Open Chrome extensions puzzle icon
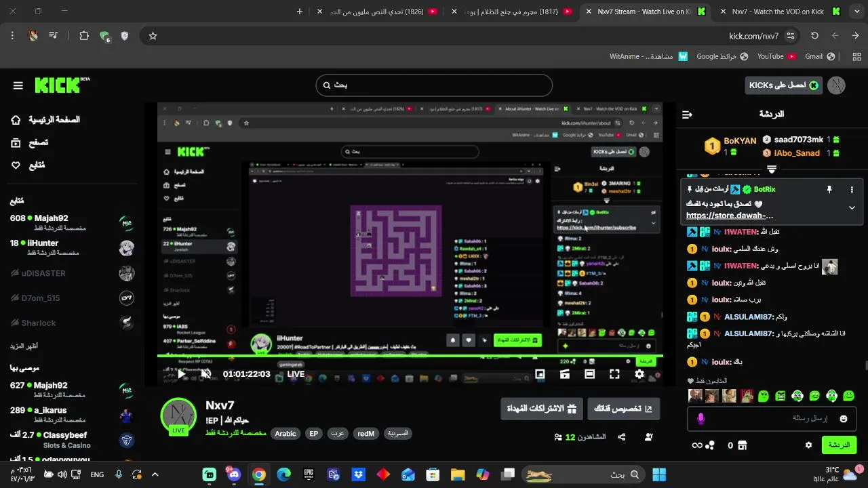This screenshot has width=868, height=488. click(84, 36)
